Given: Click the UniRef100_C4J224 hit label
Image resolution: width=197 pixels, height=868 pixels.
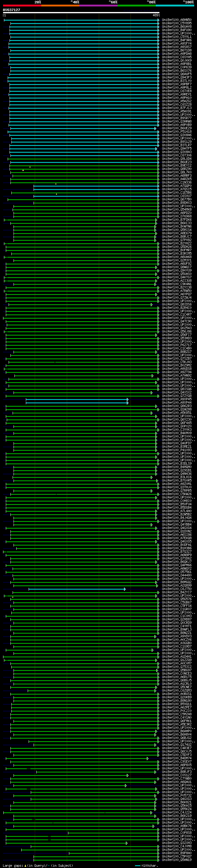Looking at the screenshot, I should click(177, 813).
